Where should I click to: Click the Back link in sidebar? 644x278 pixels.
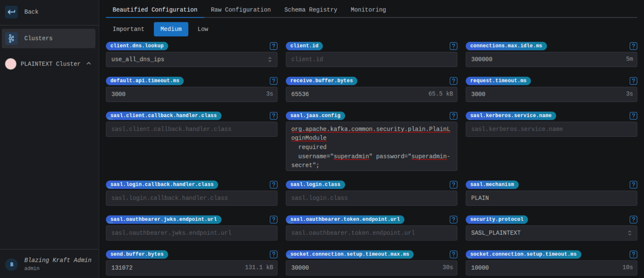click(x=31, y=12)
